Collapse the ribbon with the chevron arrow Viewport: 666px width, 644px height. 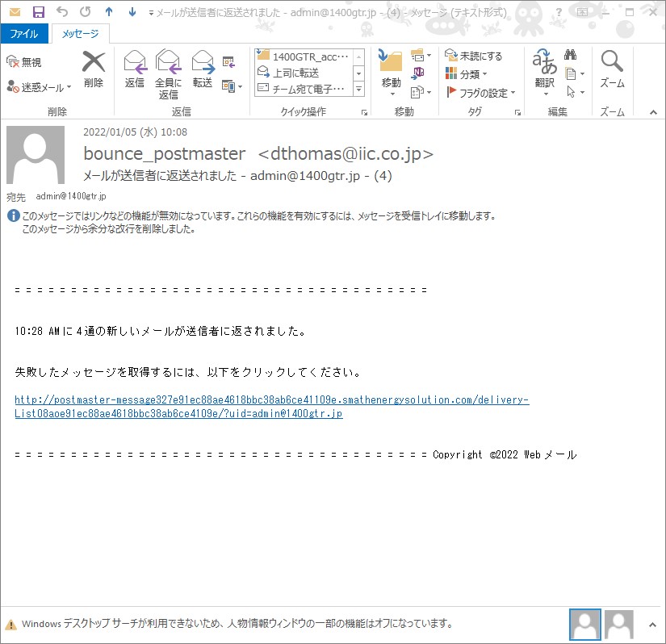point(653,112)
